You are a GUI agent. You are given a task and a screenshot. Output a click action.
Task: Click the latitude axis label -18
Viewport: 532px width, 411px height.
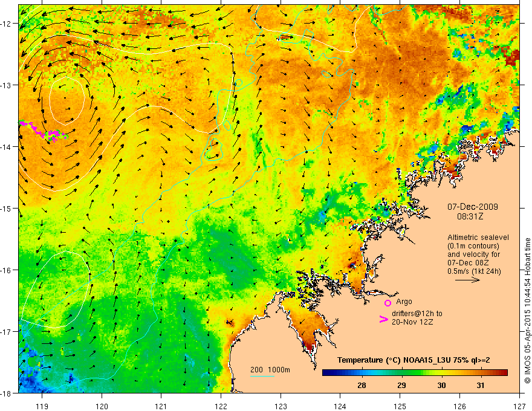click(x=6, y=393)
